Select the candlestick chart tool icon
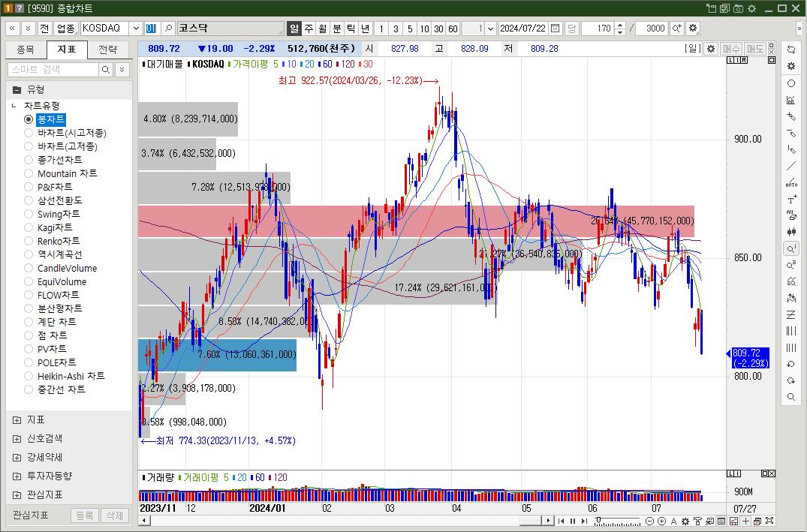The width and height of the screenshot is (807, 532). click(x=791, y=232)
